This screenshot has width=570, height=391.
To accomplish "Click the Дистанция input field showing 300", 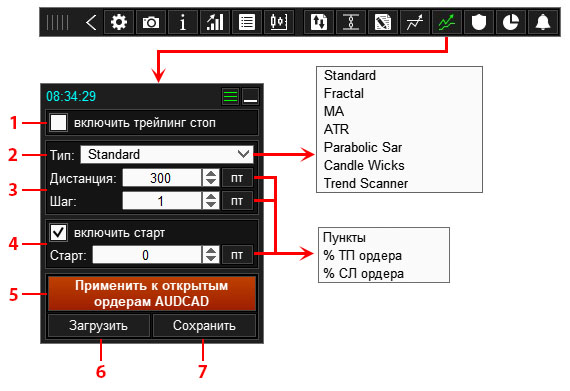I will coord(162,178).
